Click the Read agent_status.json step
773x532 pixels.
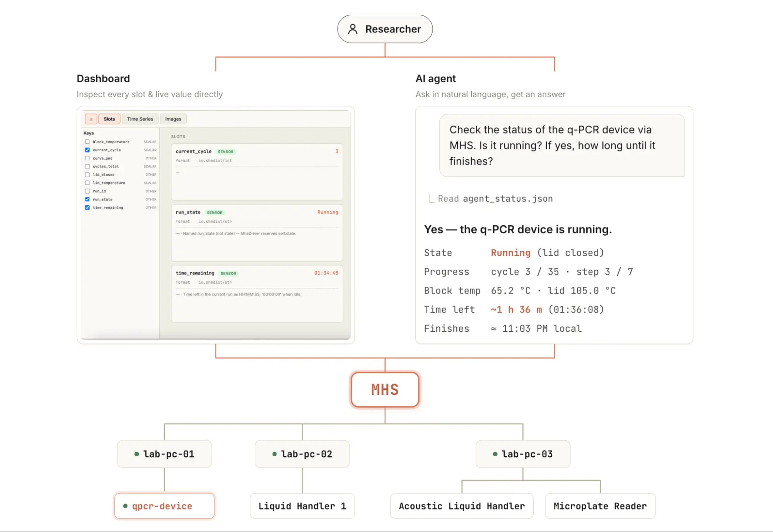tap(495, 199)
